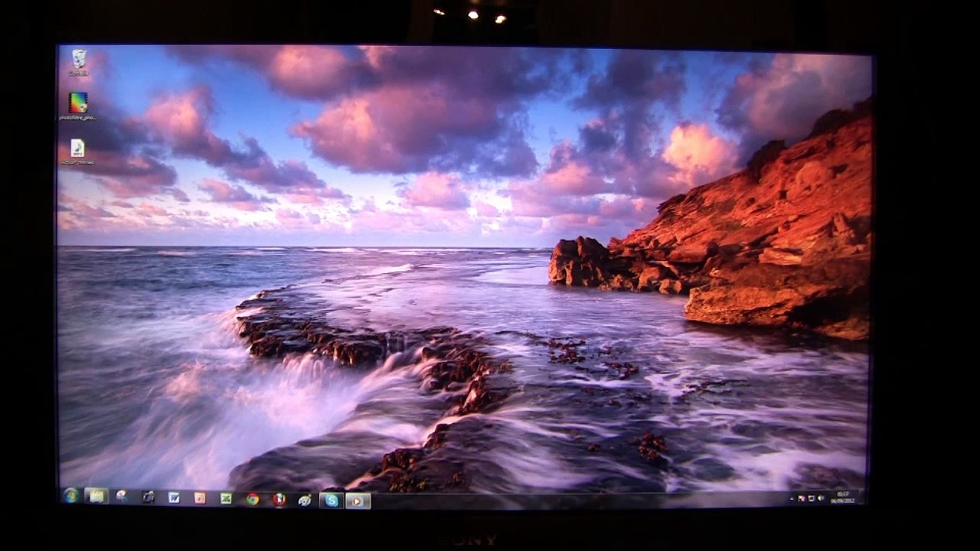The image size is (980, 551).
Task: Launch PowerPoint from the taskbar
Action: tap(200, 498)
